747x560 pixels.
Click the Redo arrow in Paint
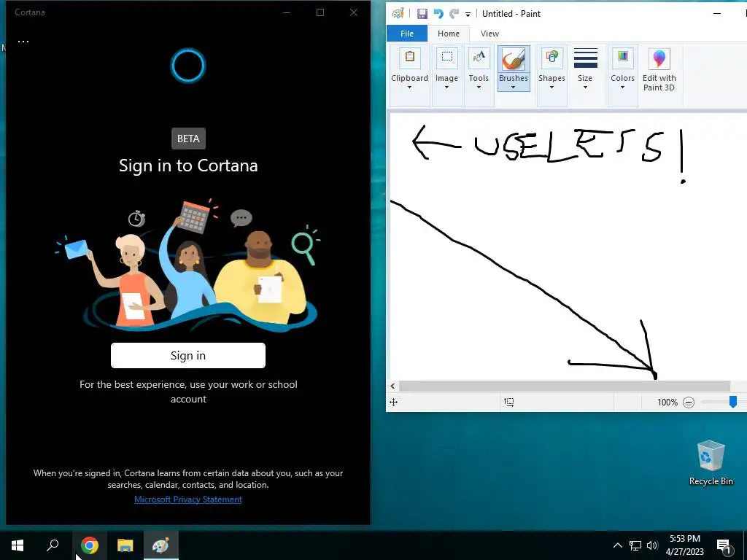[454, 14]
